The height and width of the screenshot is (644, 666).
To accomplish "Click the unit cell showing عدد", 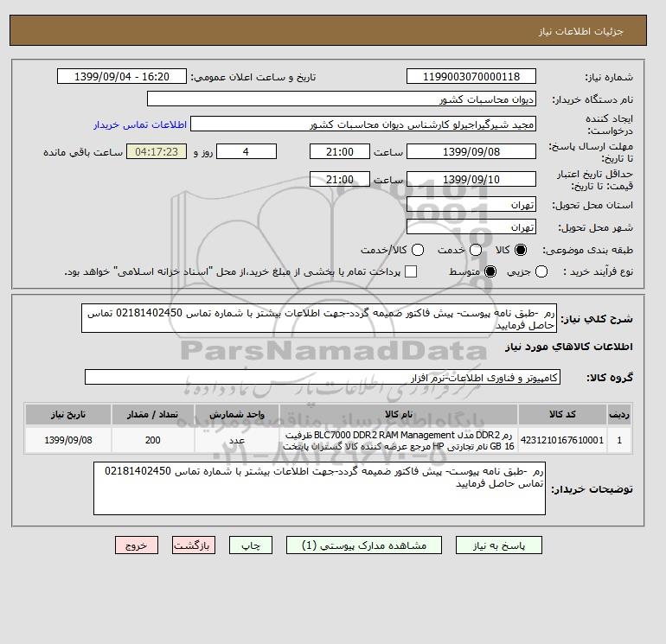I will pyautogui.click(x=237, y=440).
